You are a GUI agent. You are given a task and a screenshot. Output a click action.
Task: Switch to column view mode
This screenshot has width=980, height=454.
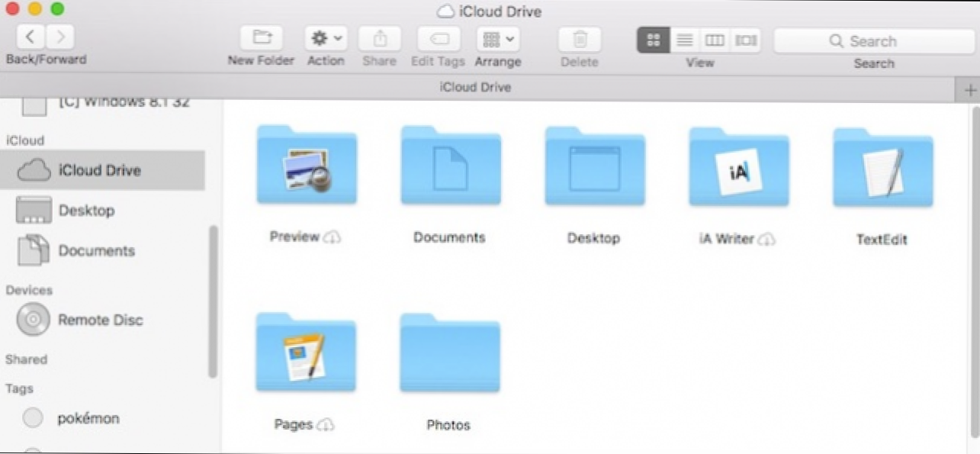pyautogui.click(x=715, y=40)
